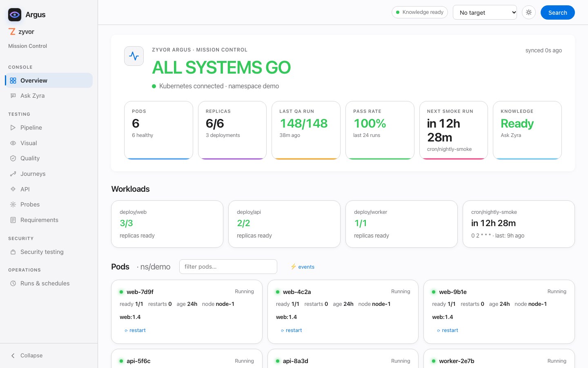Viewport: 588px width, 368px height.
Task: Click the Next Smoke Run card
Action: [454, 130]
